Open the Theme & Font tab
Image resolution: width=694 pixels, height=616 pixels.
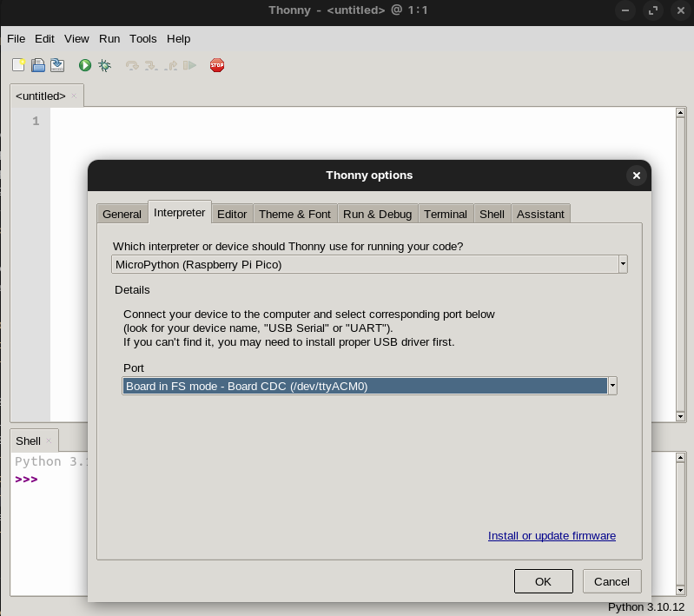pyautogui.click(x=294, y=214)
